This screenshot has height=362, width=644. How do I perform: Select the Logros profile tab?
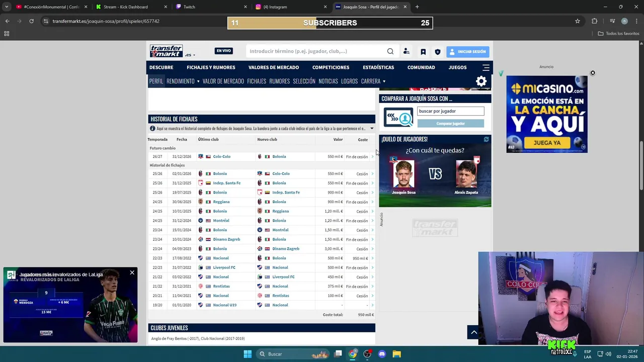[x=349, y=81]
